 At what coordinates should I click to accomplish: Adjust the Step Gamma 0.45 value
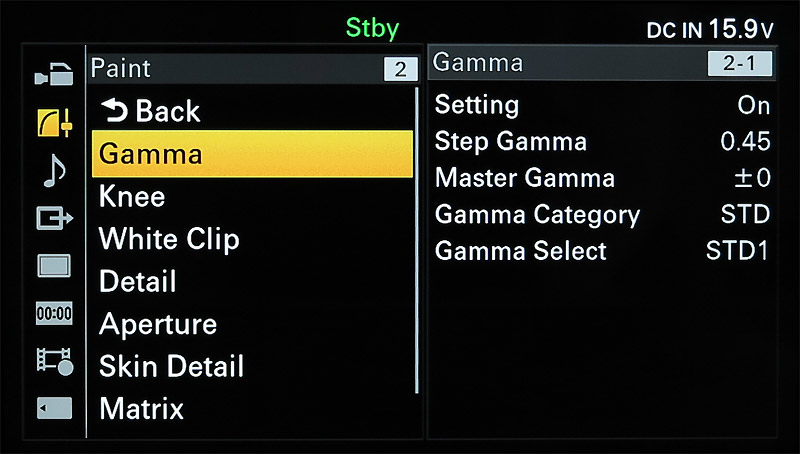pyautogui.click(x=745, y=142)
